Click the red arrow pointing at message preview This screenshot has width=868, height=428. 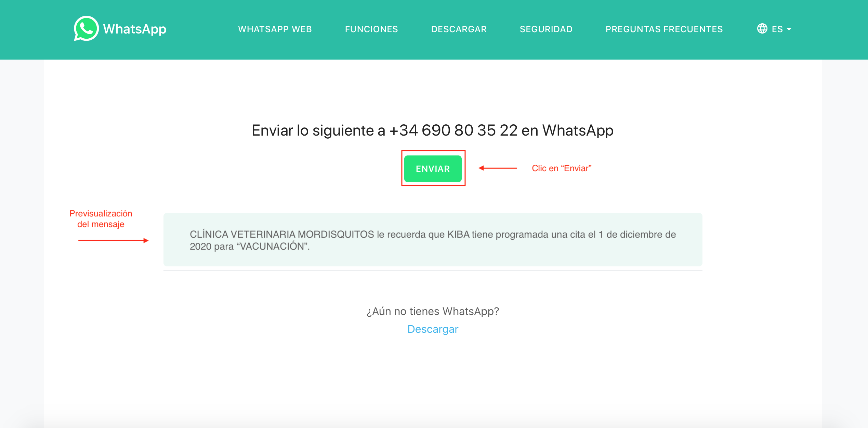click(x=113, y=240)
